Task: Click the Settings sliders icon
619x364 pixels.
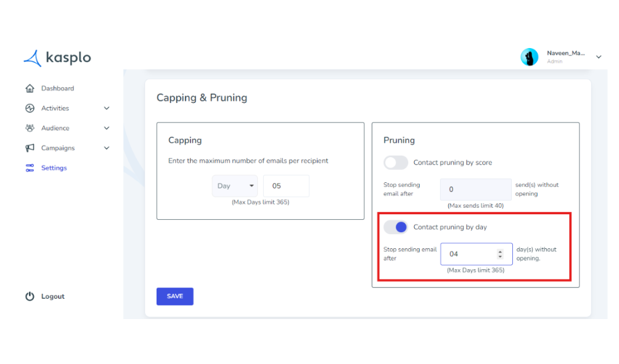Action: click(30, 168)
